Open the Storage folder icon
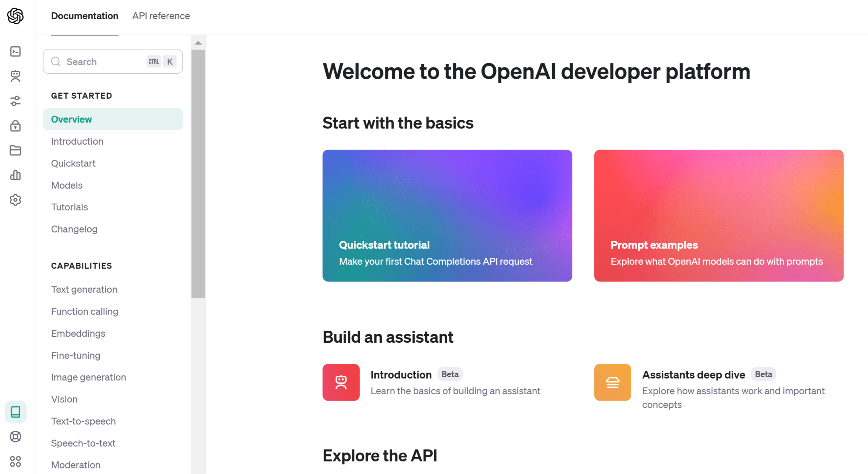Image resolution: width=868 pixels, height=474 pixels. 15,151
